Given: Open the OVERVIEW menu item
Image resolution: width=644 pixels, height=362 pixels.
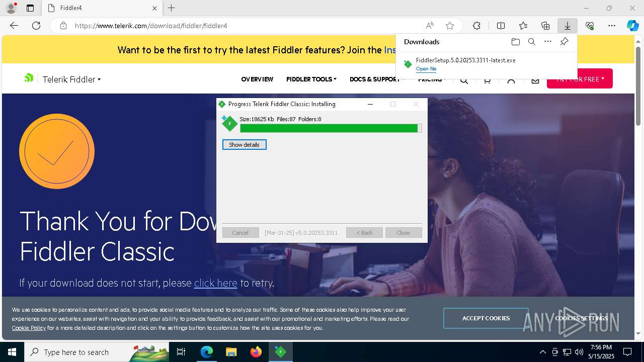Looking at the screenshot, I should 257,79.
